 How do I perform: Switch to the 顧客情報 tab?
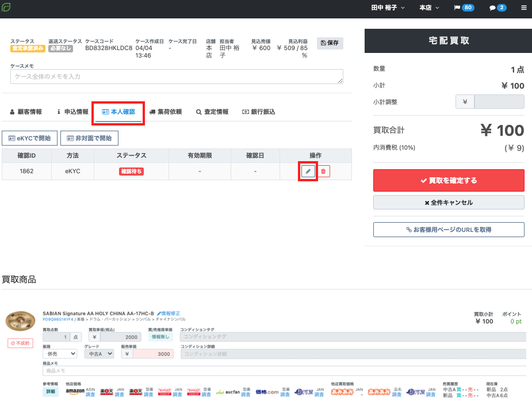click(26, 112)
